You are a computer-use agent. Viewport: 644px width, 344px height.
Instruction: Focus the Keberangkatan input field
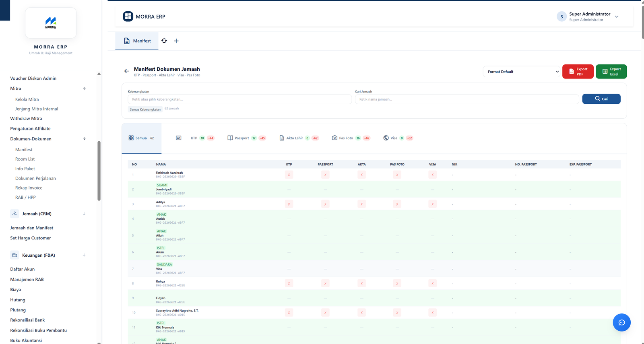[x=240, y=99]
